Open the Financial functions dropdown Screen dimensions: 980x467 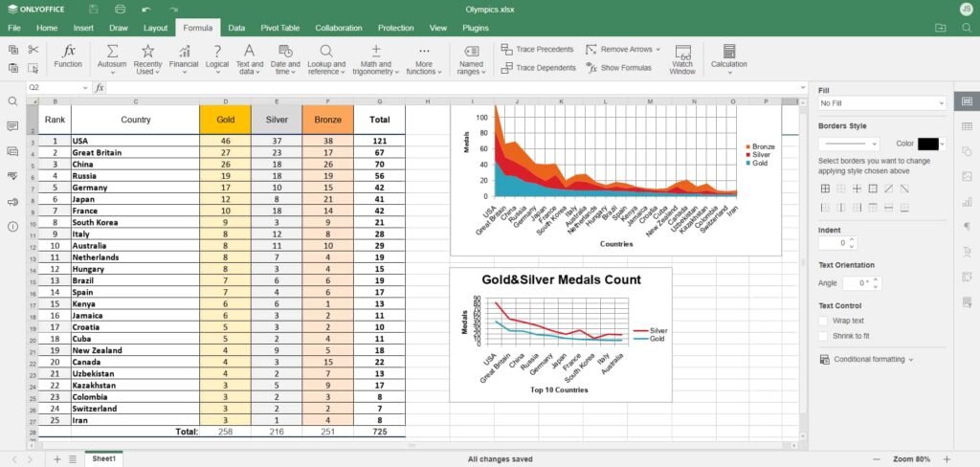(x=184, y=60)
